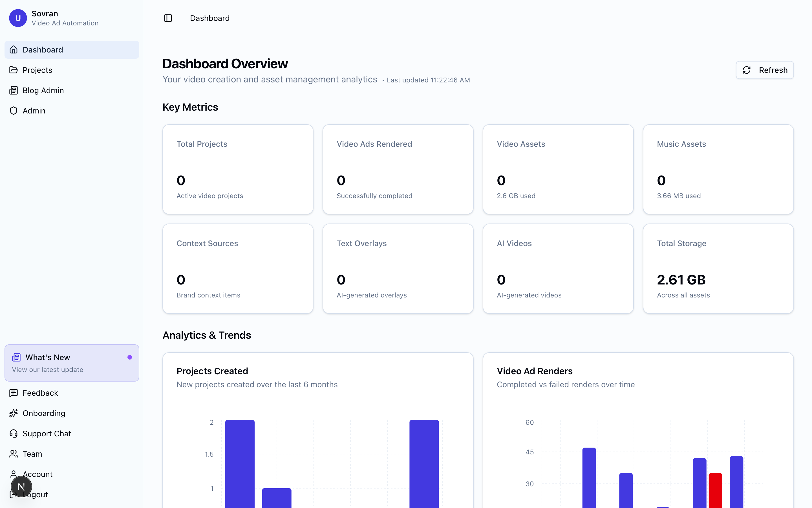Open the Team page
The width and height of the screenshot is (812, 508).
[72, 454]
